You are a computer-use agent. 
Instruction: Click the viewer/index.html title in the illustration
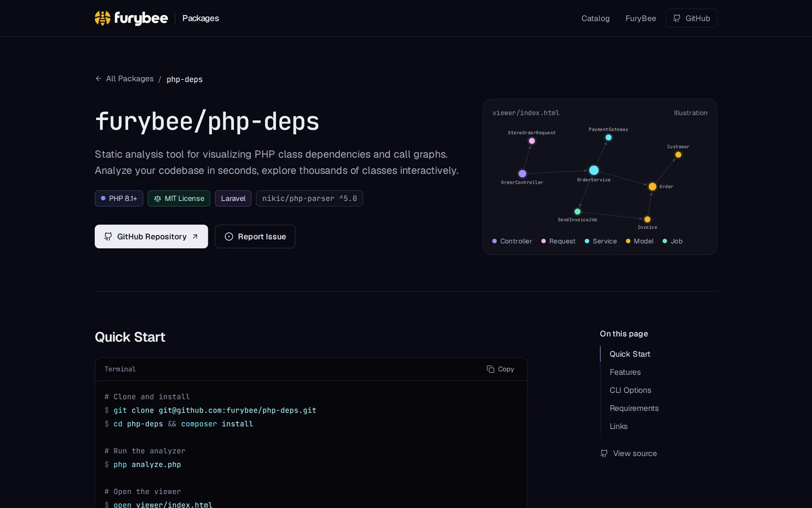coord(526,113)
